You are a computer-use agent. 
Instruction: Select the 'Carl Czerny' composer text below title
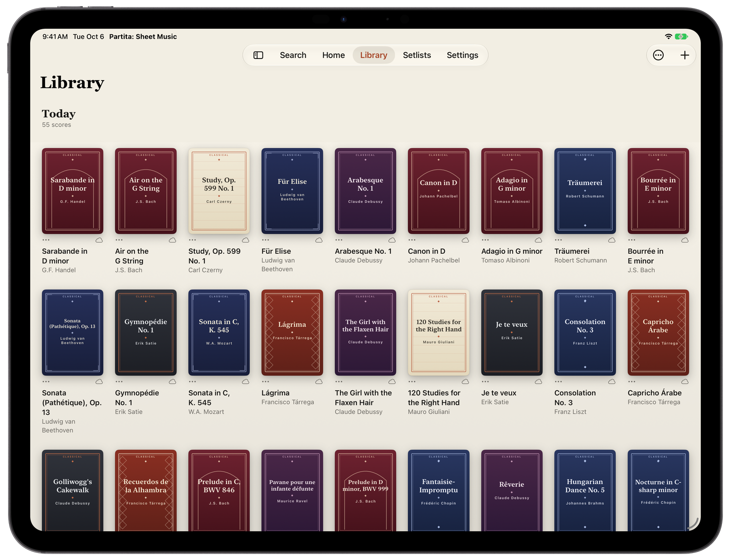pos(205,270)
